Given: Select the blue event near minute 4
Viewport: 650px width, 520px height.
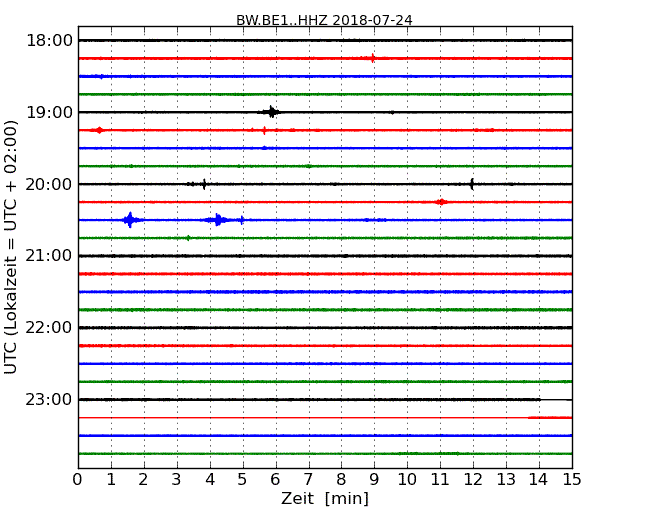Looking at the screenshot, I should (x=218, y=220).
